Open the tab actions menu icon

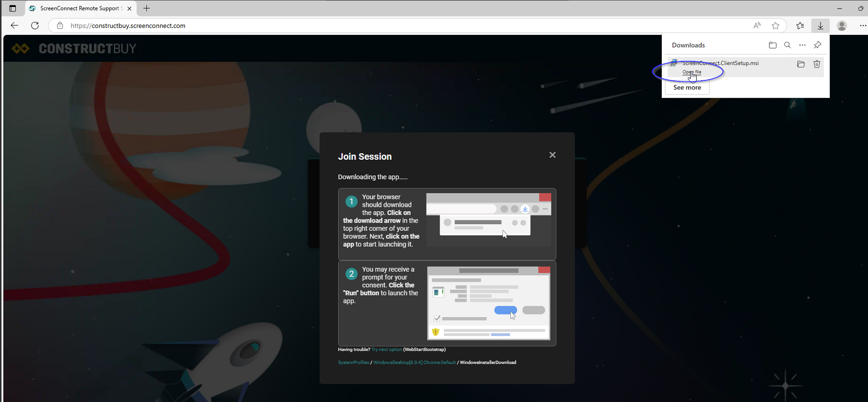point(12,8)
